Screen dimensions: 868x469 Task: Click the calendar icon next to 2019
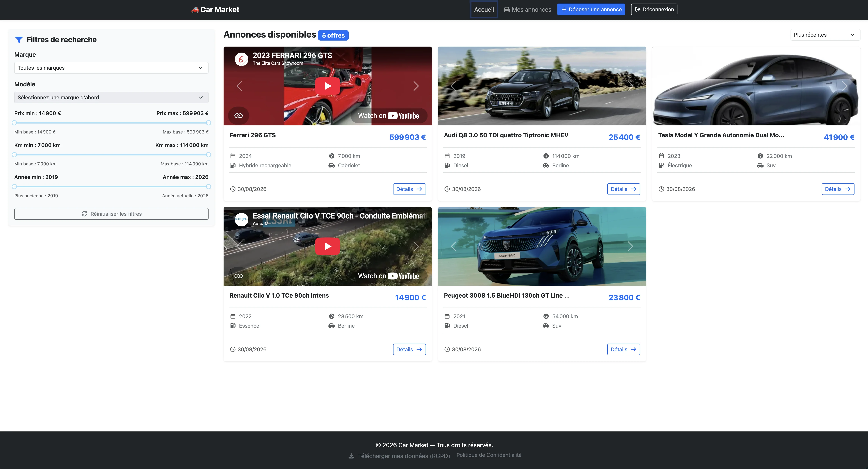click(447, 156)
